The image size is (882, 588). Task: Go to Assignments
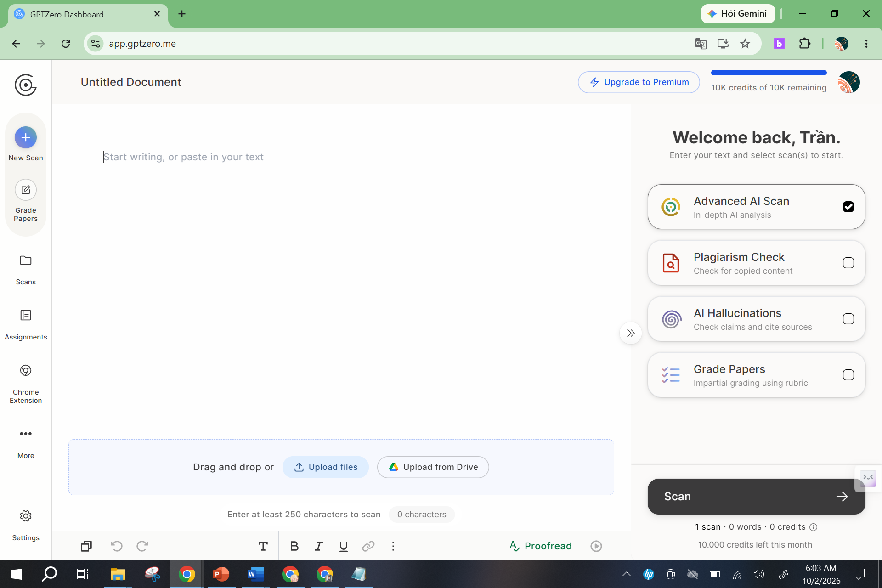click(25, 325)
